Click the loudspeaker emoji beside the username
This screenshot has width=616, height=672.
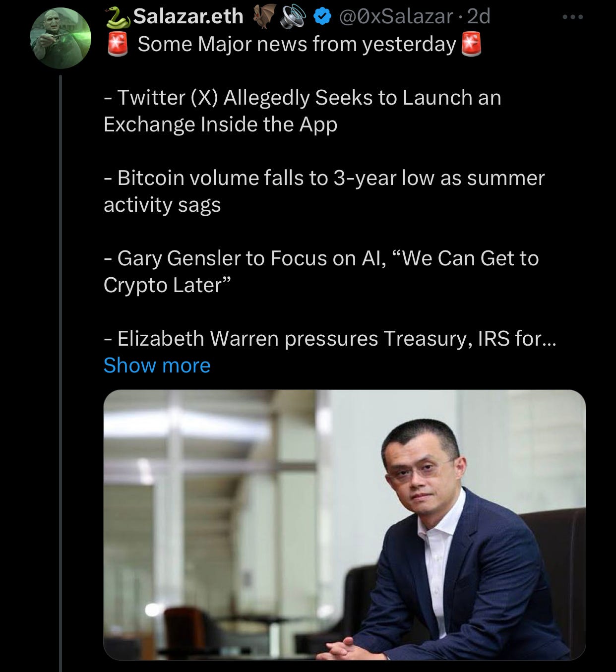pyautogui.click(x=294, y=17)
